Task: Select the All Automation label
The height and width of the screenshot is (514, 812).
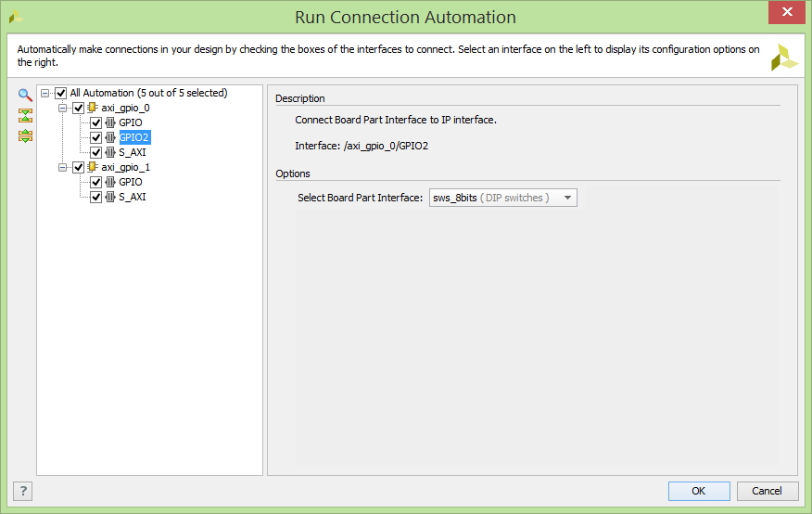Action: (148, 93)
